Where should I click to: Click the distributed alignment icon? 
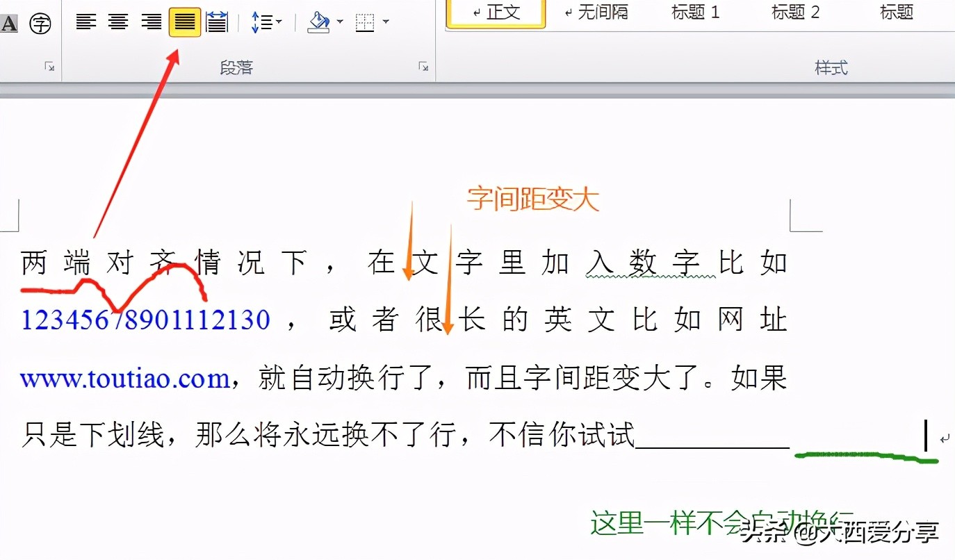coord(217,22)
